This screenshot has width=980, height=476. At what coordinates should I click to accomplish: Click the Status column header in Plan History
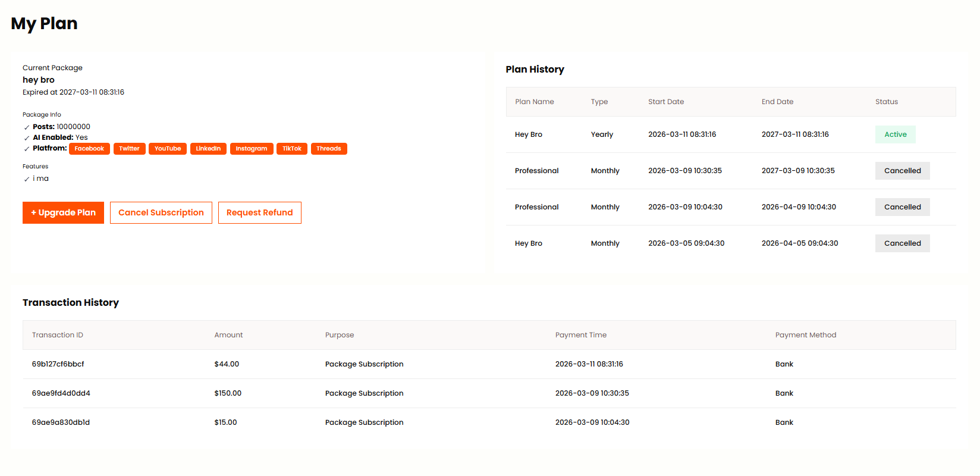click(x=886, y=102)
